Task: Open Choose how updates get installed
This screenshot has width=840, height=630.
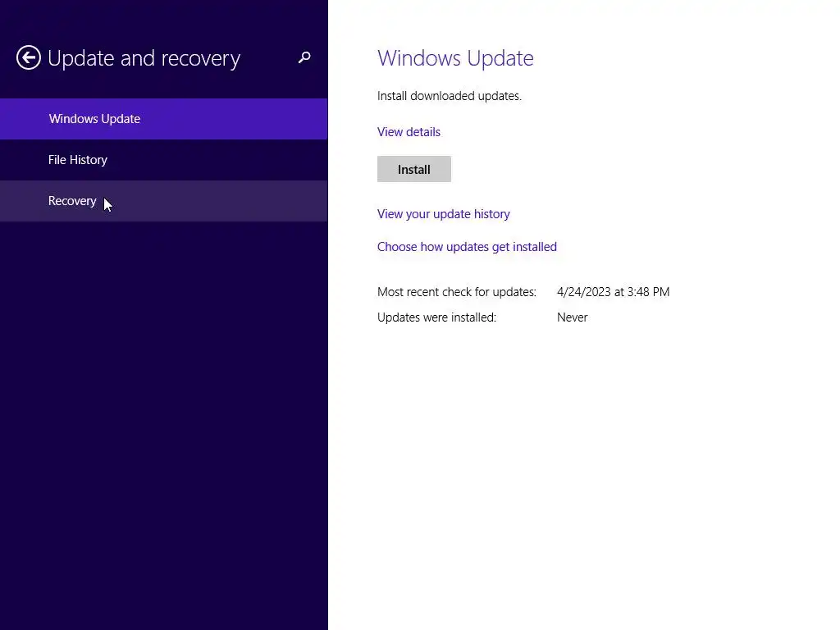Action: (x=467, y=247)
